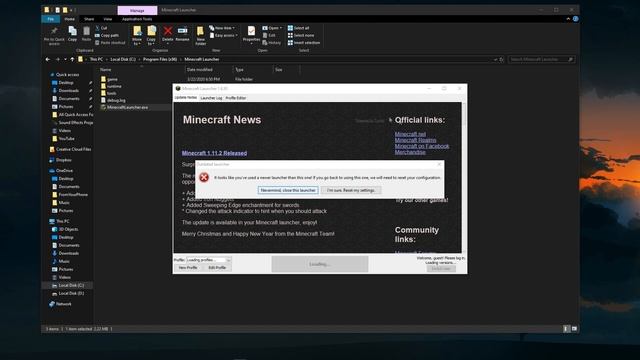640x360 pixels.
Task: Open File menu in File Explorer
Action: click(x=51, y=19)
